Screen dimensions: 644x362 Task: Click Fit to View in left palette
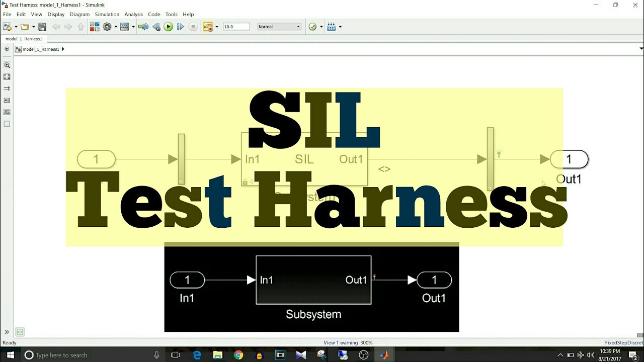pyautogui.click(x=7, y=77)
